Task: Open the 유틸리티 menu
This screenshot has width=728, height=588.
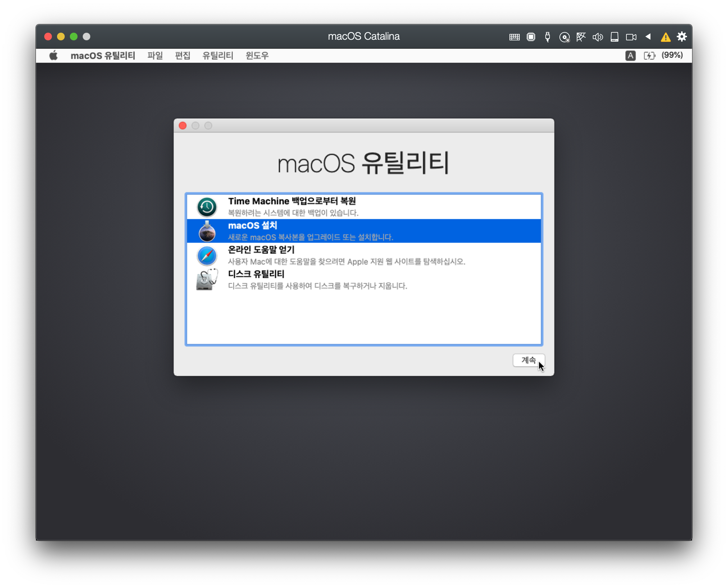Action: click(x=218, y=55)
